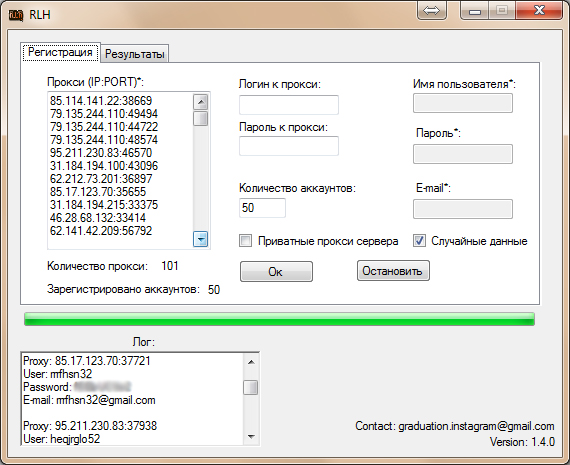Click the Ок button
Image resolution: width=570 pixels, height=465 pixels.
[x=276, y=271]
